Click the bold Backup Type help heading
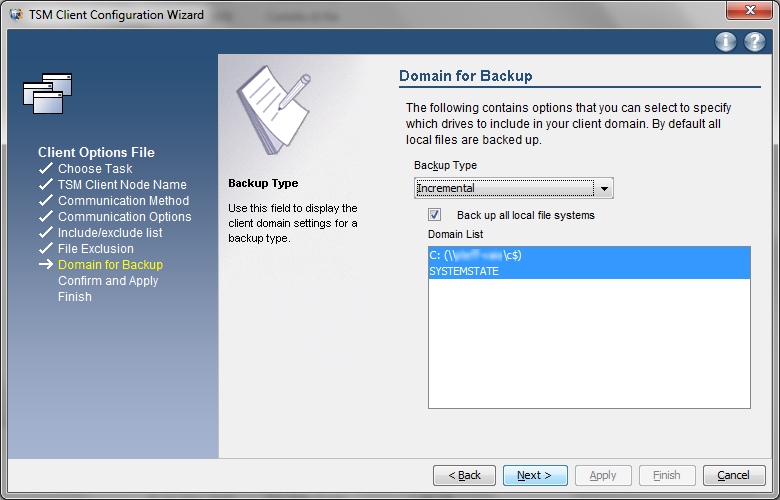Screen dimensions: 780x500 tap(263, 183)
